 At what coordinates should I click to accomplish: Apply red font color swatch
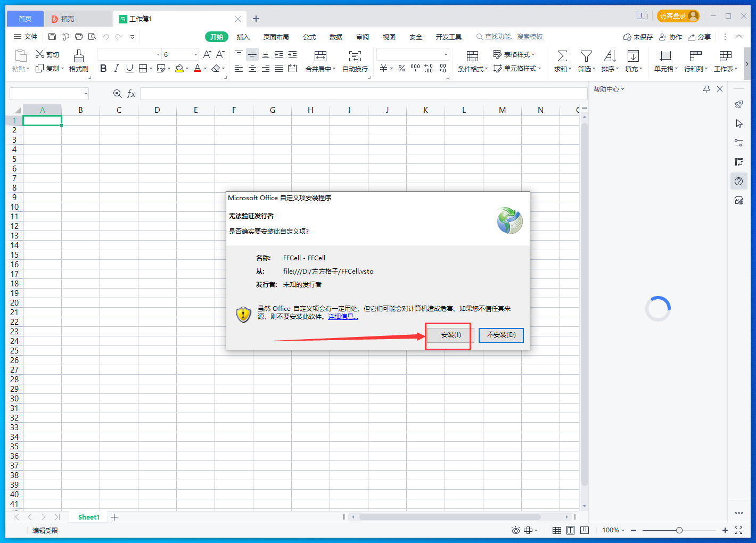(198, 69)
